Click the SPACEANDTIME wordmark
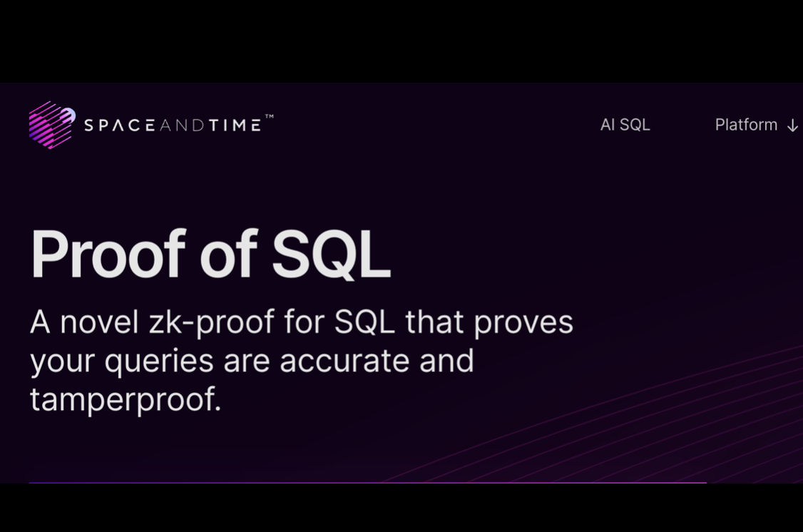The height and width of the screenshot is (532, 803). pyautogui.click(x=175, y=125)
